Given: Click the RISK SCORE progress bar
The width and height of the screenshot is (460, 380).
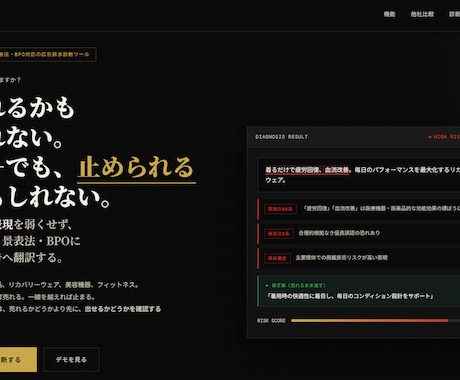Looking at the screenshot, I should [x=375, y=321].
